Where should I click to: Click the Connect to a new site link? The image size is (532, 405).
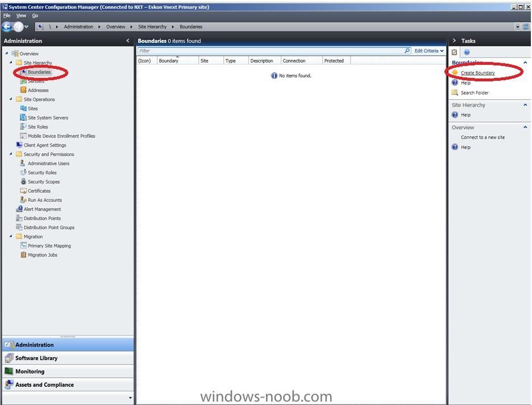tap(483, 137)
